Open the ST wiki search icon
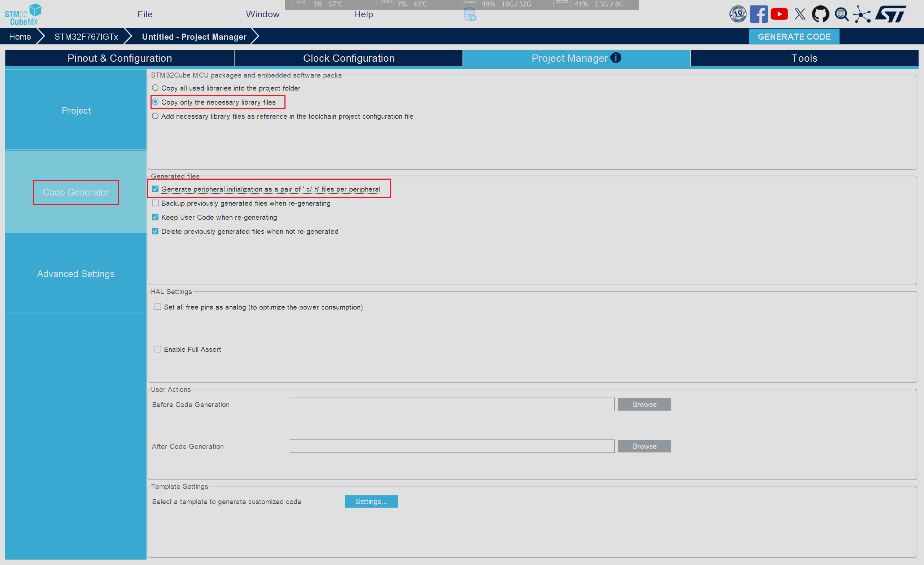Viewport: 924px width, 565px height. coord(841,14)
